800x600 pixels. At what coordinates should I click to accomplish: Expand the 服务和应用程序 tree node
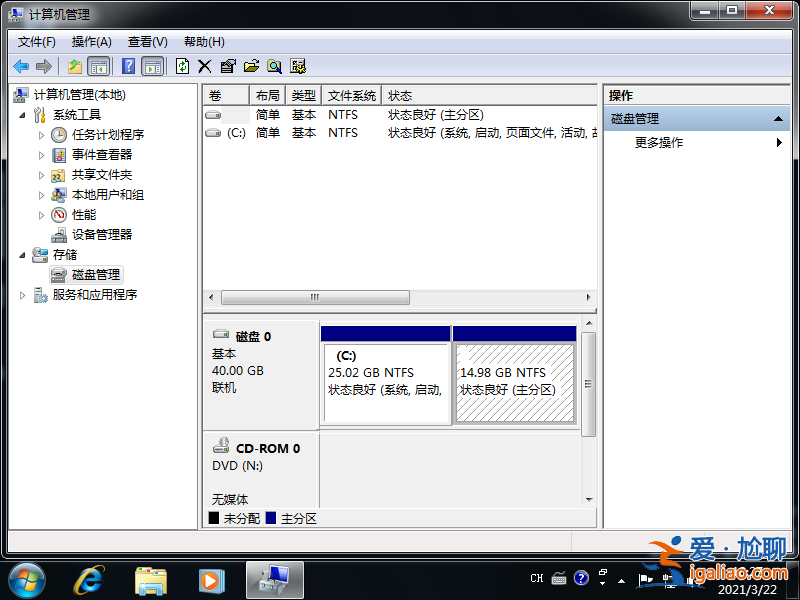coord(22,294)
